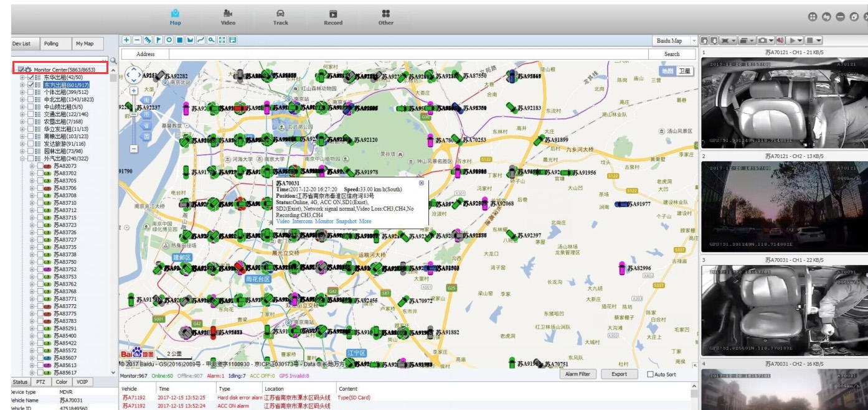This screenshot has height=410, width=868.
Task: Select the flag marker tool
Action: pos(159,40)
